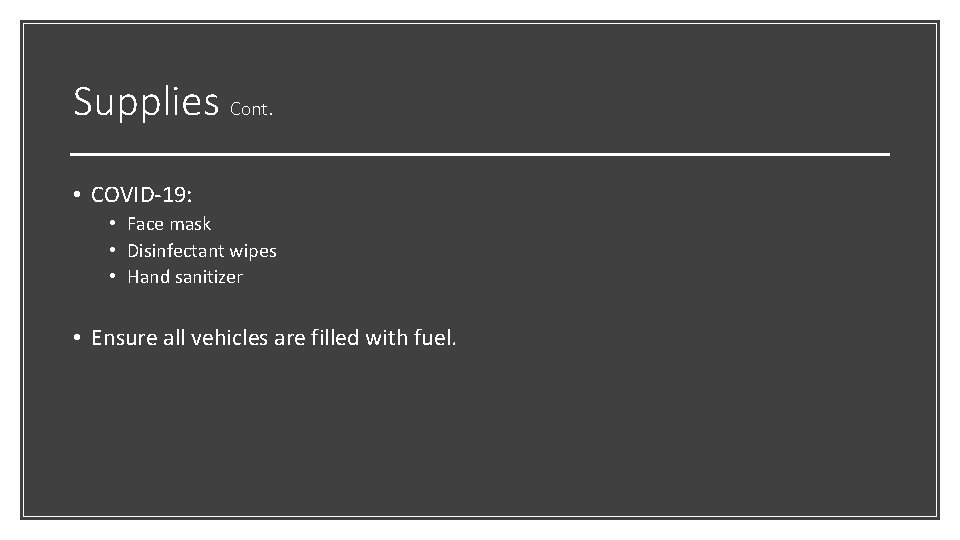This screenshot has height=540, width=960.
Task: Click the word "Hand" in the last sub-bullet
Action: 149,277
